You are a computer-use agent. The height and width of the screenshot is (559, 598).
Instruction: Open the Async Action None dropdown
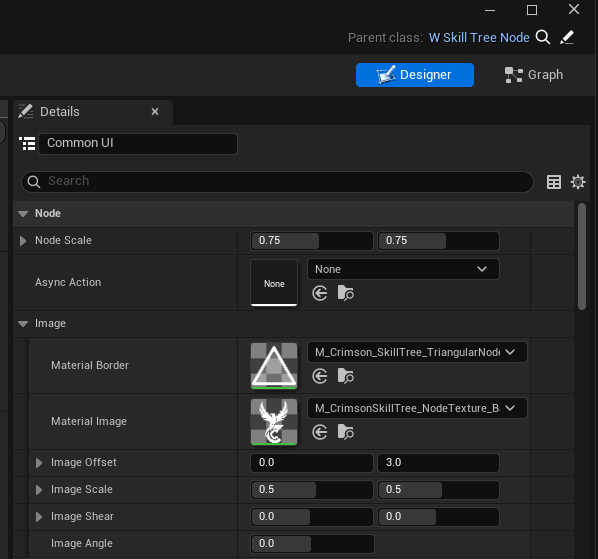(x=403, y=269)
